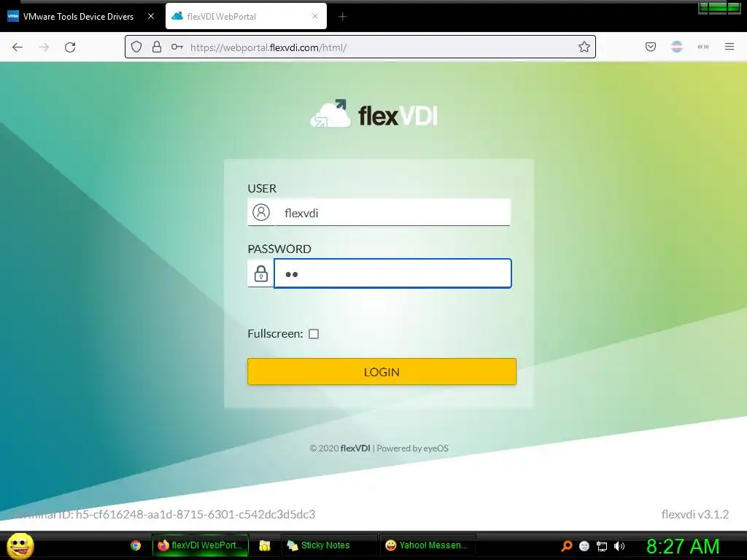747x560 pixels.
Task: Open the shield tracking protection icon
Action: click(x=136, y=47)
